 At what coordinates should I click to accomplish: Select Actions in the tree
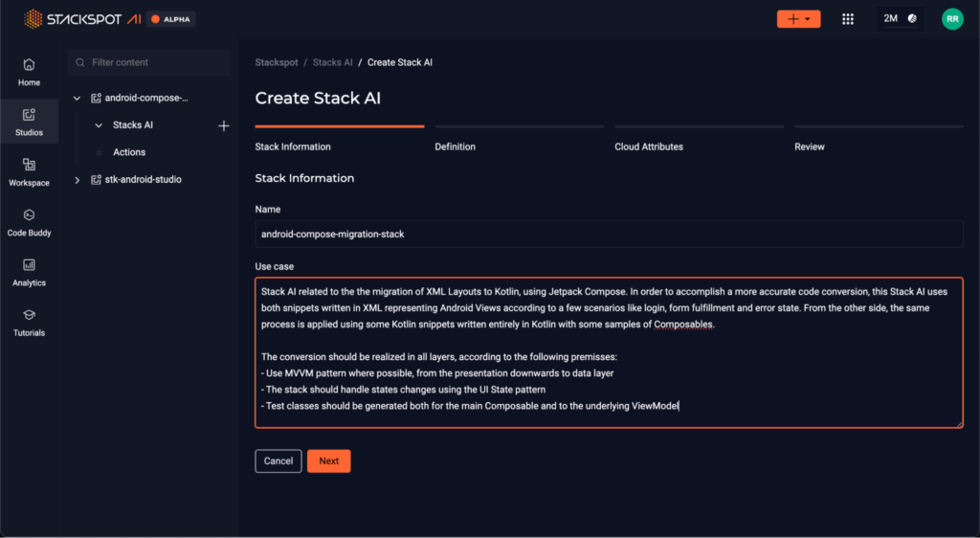[x=129, y=152]
